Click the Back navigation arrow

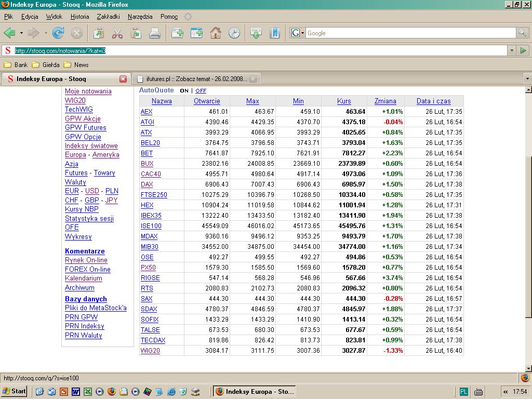9,33
